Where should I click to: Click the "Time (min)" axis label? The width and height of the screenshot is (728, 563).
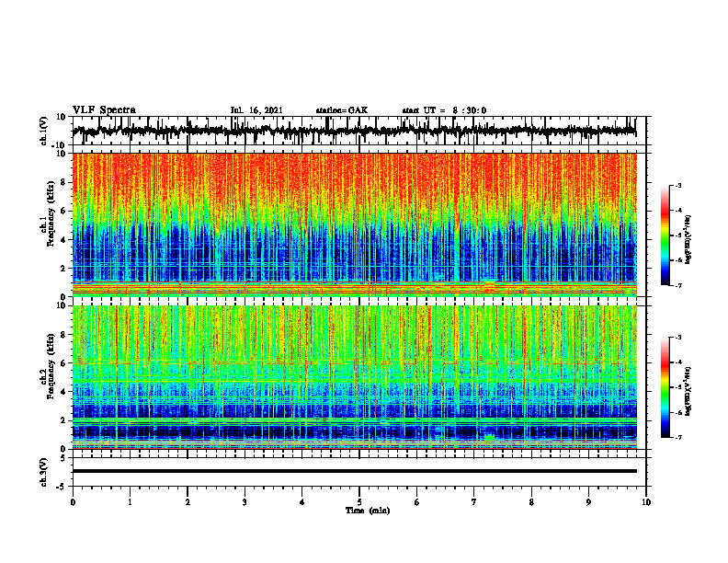[368, 511]
